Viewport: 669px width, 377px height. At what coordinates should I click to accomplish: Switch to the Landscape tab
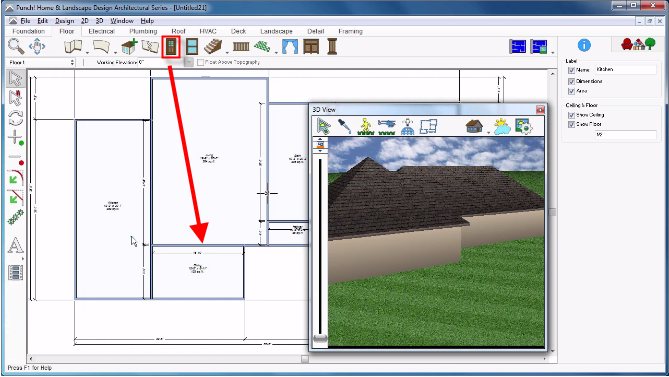(x=276, y=31)
